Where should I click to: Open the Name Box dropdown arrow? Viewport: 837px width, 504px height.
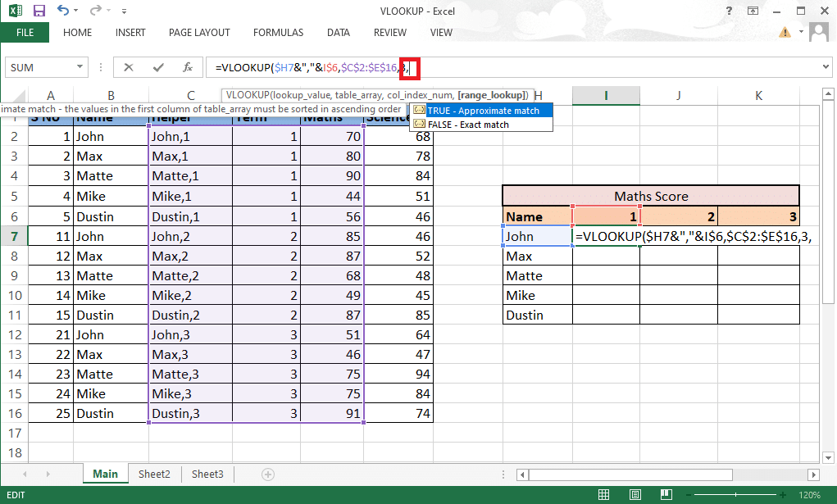[79, 66]
